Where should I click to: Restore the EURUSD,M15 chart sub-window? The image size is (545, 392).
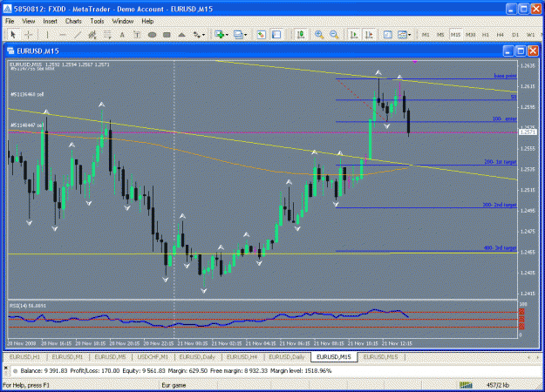[x=521, y=51]
